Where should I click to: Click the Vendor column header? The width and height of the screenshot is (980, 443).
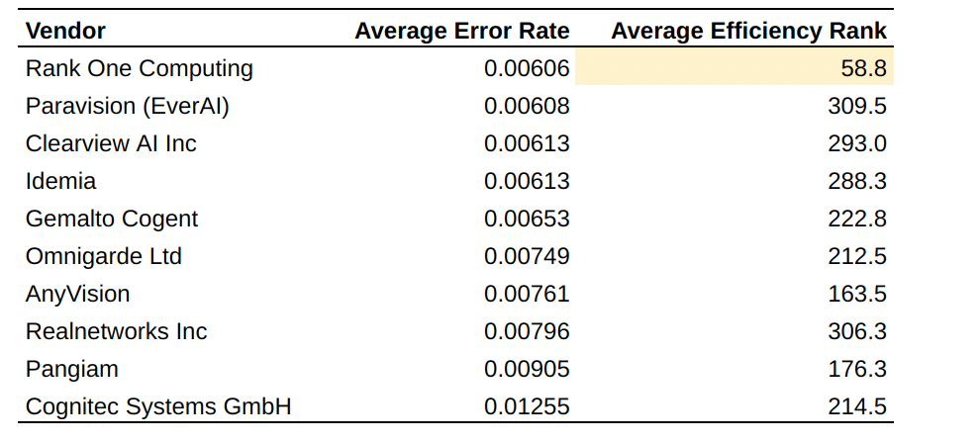tap(66, 31)
